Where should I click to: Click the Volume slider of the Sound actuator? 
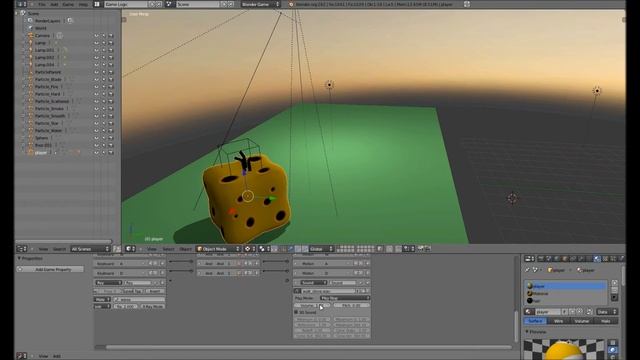click(x=312, y=305)
